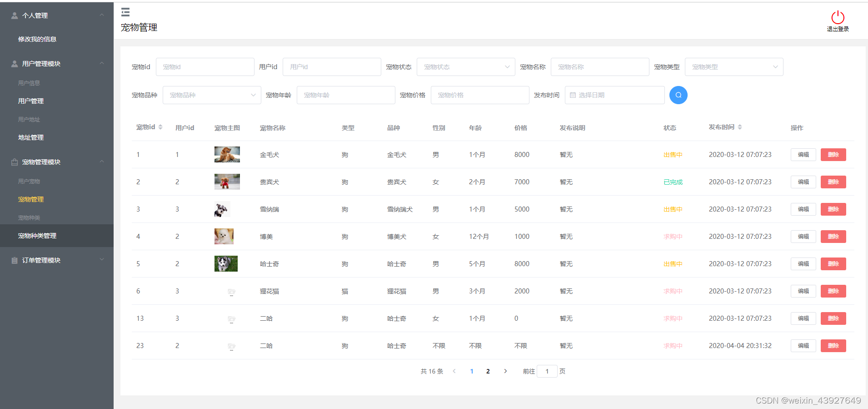Click 退出登录 logout label
The image size is (868, 409).
pos(838,29)
